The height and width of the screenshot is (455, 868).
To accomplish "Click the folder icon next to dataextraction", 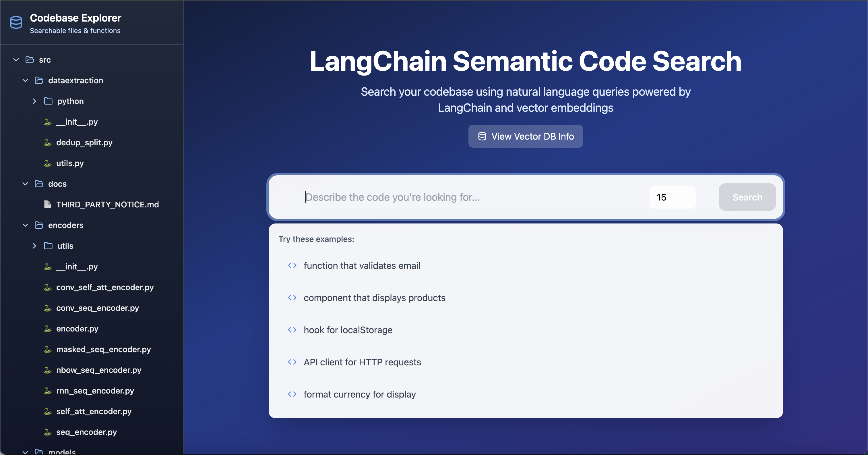I will 39,80.
